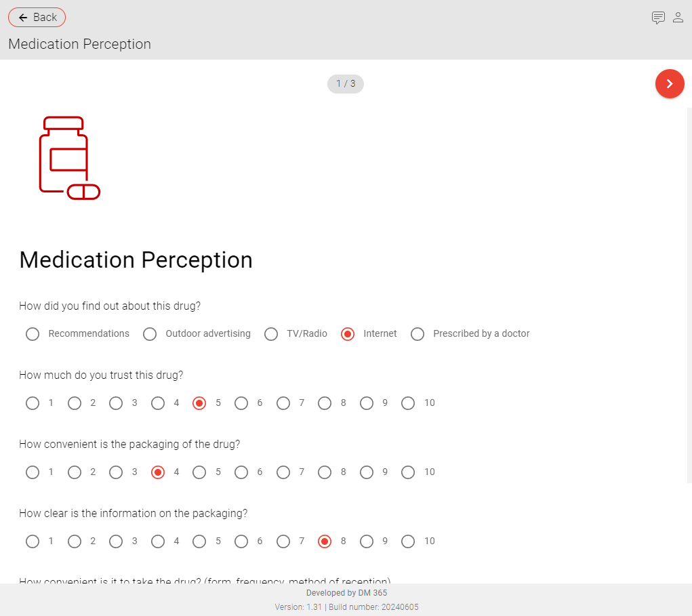Open the user profile icon
The width and height of the screenshot is (692, 616).
tap(678, 18)
